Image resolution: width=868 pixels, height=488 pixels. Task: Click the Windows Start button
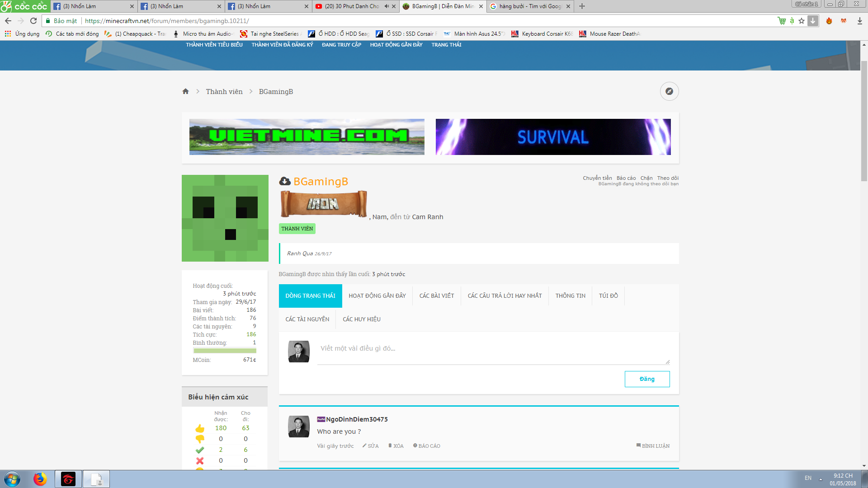click(x=12, y=479)
